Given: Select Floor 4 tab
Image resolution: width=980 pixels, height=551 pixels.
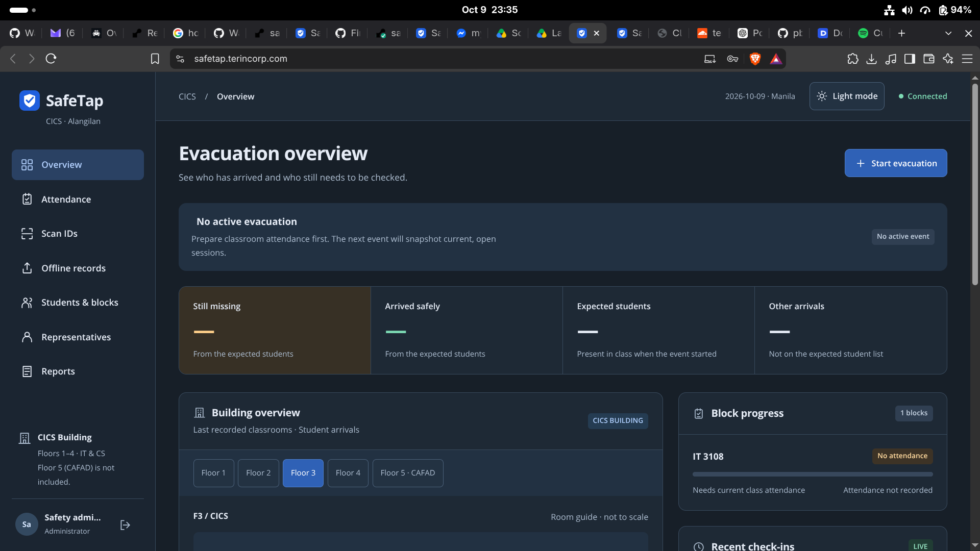Looking at the screenshot, I should pyautogui.click(x=348, y=473).
